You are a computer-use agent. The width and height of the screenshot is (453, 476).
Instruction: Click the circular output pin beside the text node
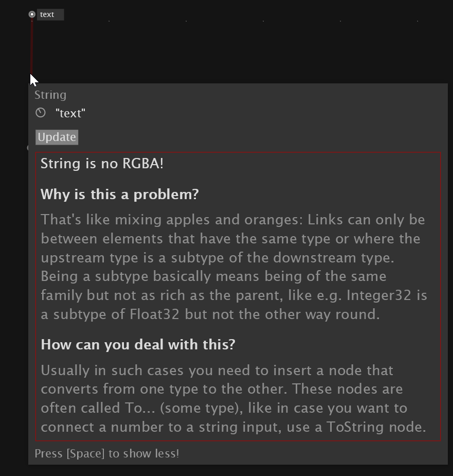32,14
